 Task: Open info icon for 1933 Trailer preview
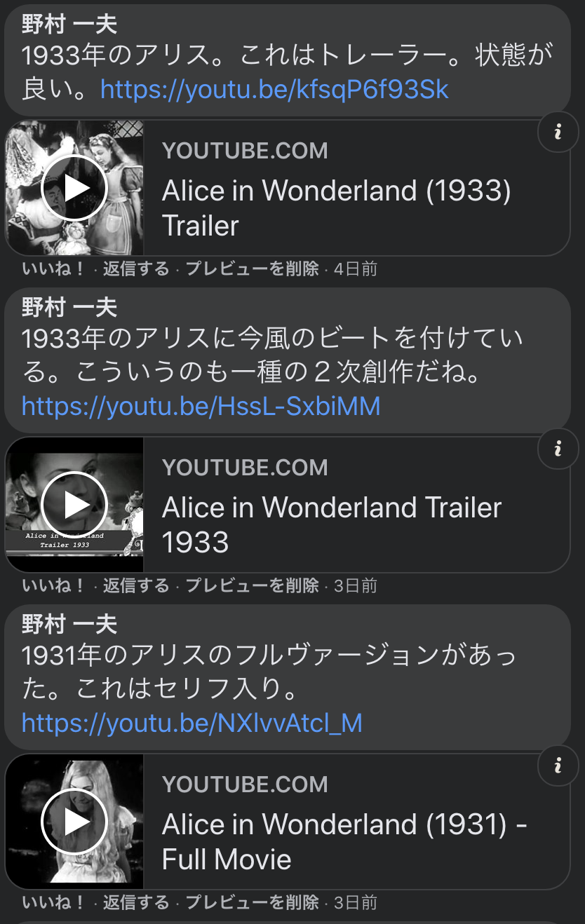coord(558,132)
